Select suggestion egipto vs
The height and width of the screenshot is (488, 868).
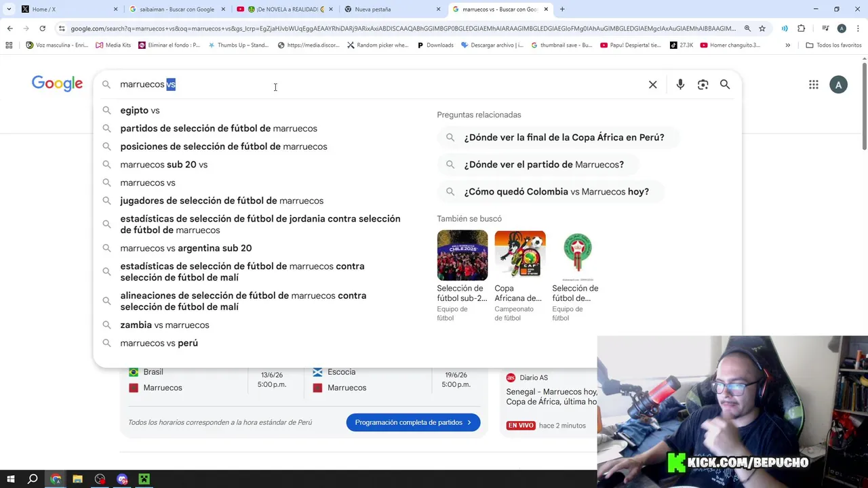140,110
